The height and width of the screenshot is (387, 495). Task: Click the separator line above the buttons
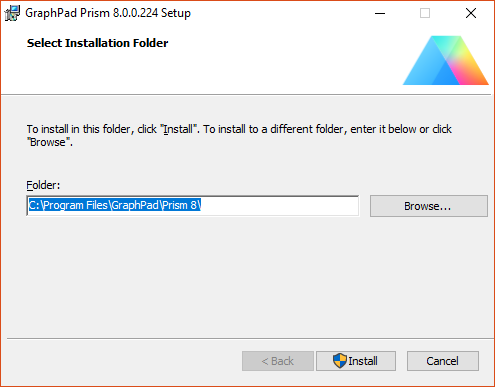pos(250,339)
